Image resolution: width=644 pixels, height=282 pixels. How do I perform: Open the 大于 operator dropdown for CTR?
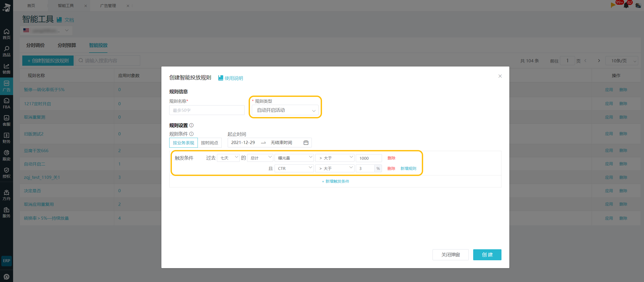coord(335,168)
